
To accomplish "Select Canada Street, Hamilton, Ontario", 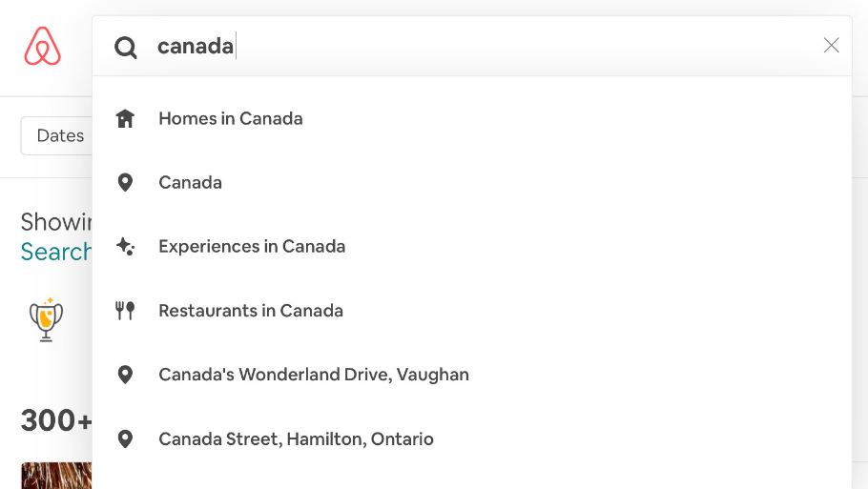I will [471, 438].
